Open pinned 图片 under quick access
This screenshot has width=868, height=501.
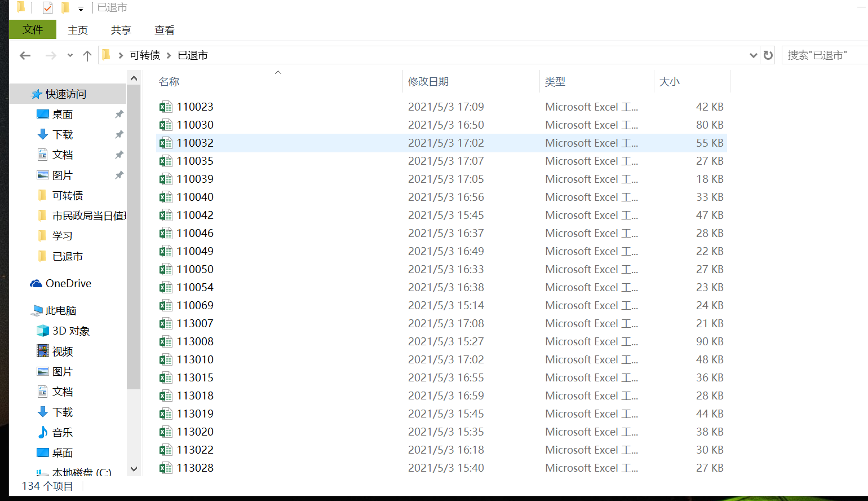click(x=62, y=175)
